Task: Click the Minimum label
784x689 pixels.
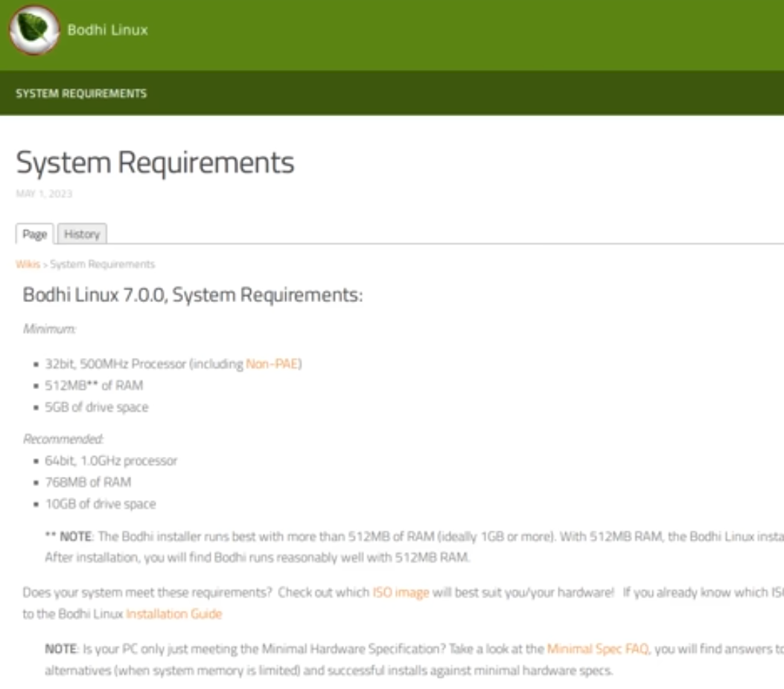Action: tap(49, 329)
